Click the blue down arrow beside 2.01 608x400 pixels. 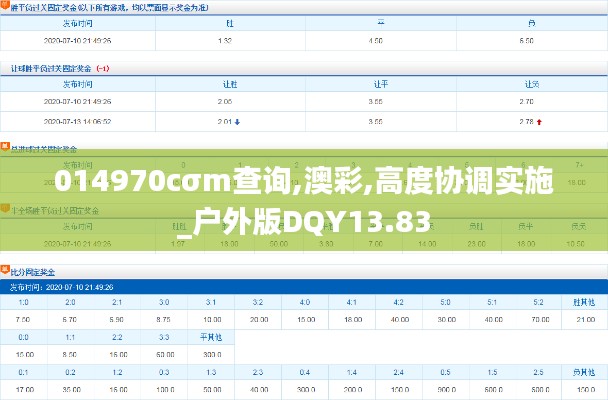coord(237,122)
